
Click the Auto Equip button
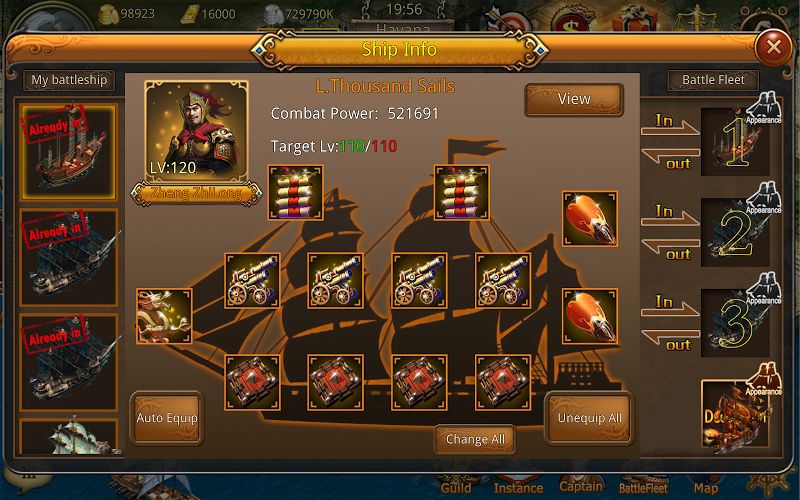[x=167, y=418]
